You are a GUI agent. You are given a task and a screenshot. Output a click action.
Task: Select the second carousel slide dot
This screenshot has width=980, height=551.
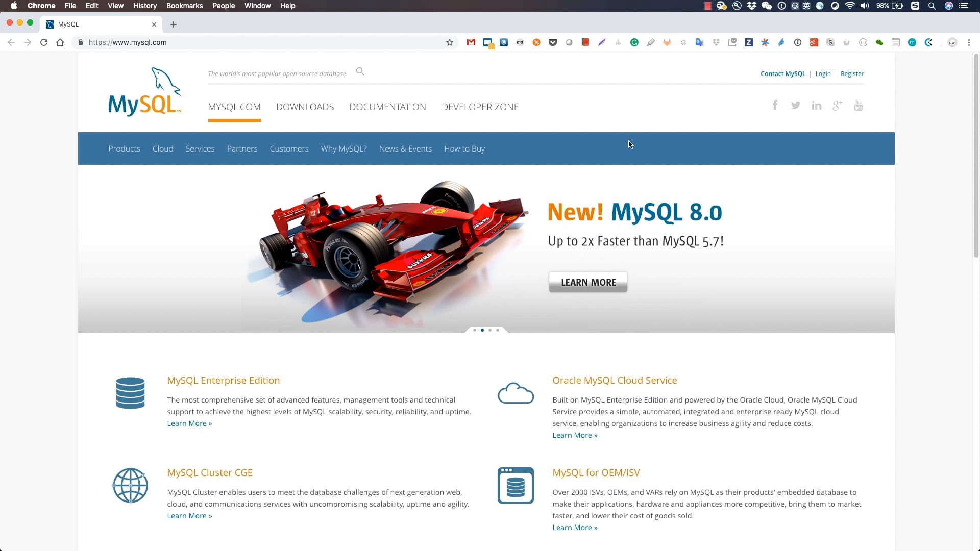(482, 330)
